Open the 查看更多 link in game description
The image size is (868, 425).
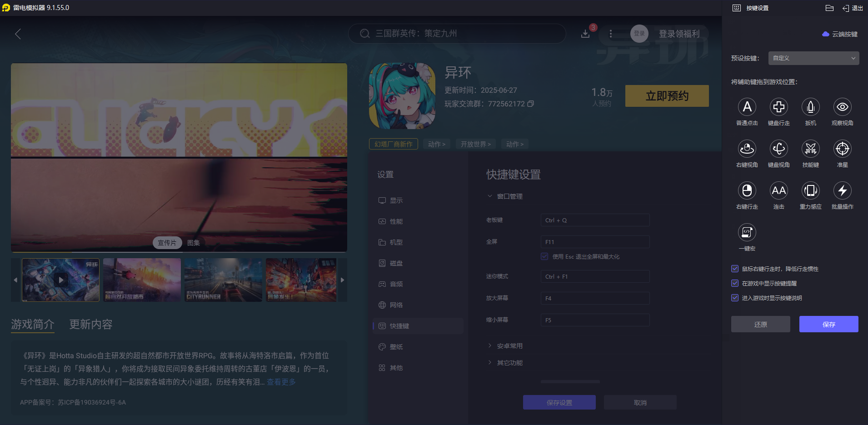point(281,382)
